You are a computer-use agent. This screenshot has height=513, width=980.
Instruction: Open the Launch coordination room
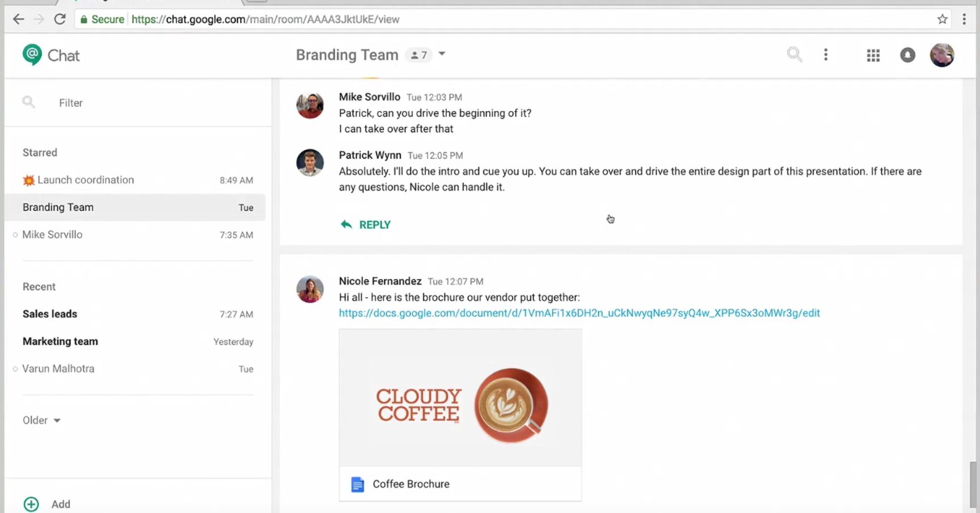pyautogui.click(x=86, y=180)
